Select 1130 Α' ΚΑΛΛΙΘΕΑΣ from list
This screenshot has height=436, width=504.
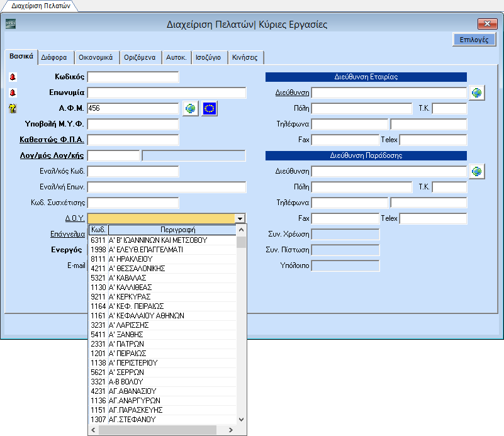(x=162, y=288)
